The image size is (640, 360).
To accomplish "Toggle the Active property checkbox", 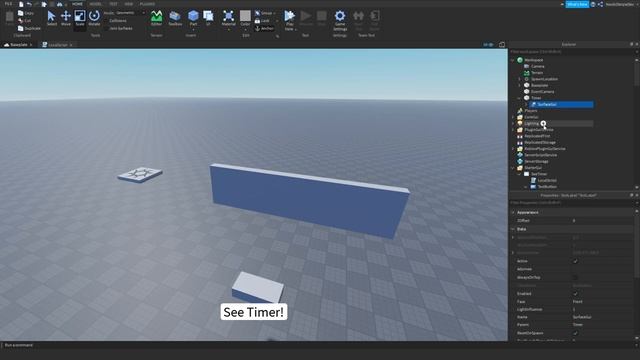I will (576, 261).
